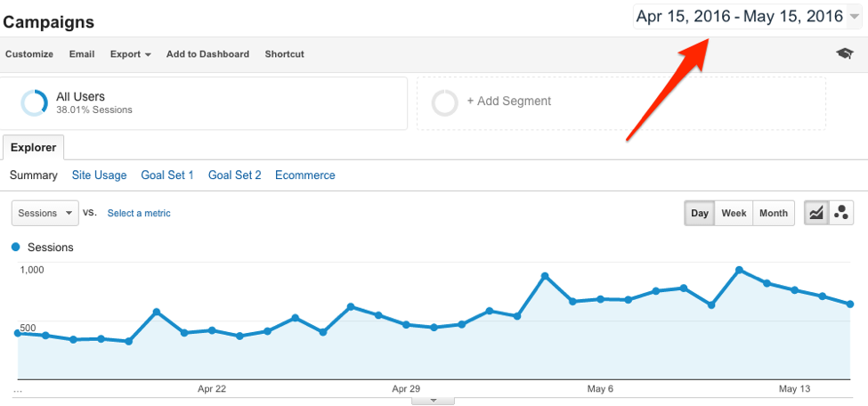The image size is (868, 406).
Task: Click the Apr 22 axis label
Action: [x=212, y=389]
